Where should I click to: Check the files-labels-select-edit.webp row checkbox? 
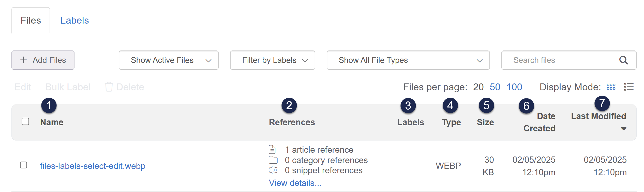point(24,165)
